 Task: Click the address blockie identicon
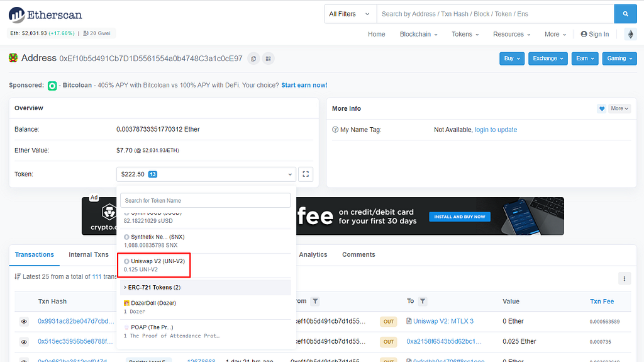pos(13,58)
